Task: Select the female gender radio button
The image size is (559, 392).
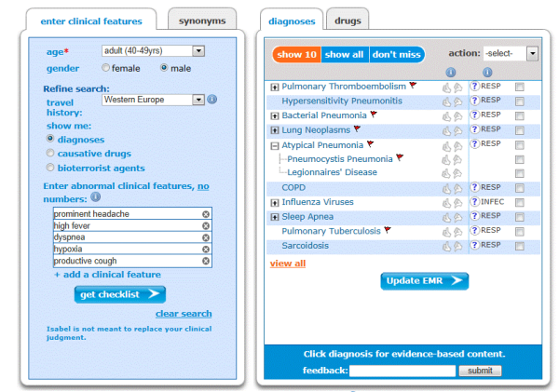Action: pos(105,67)
